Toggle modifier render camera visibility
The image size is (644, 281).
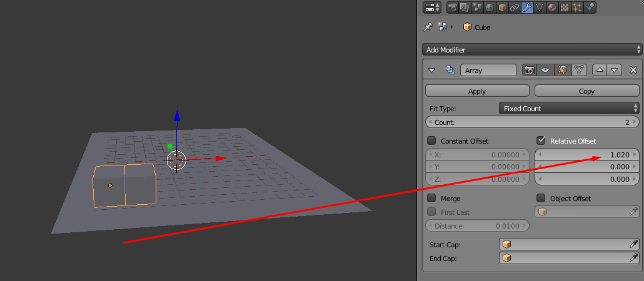[x=530, y=70]
